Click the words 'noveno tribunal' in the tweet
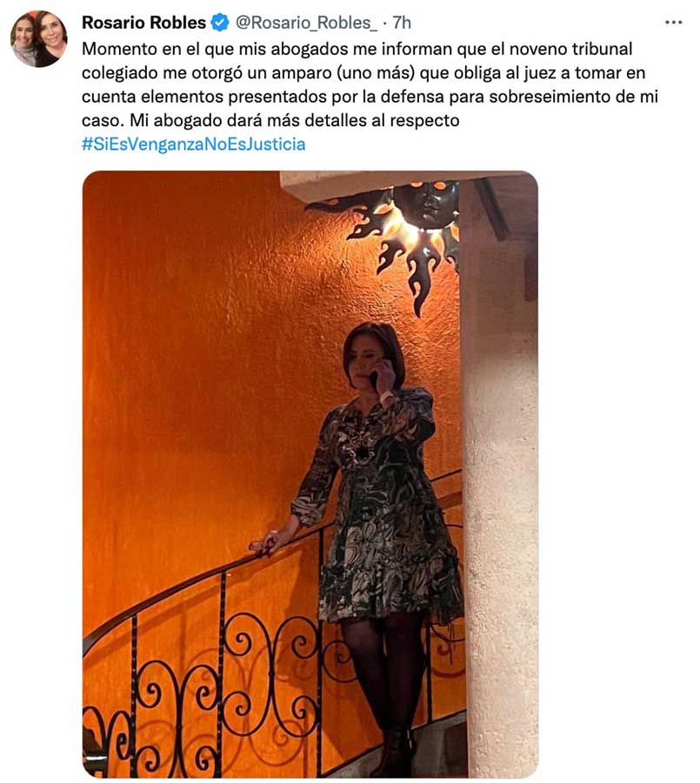The image size is (700, 783). click(572, 49)
